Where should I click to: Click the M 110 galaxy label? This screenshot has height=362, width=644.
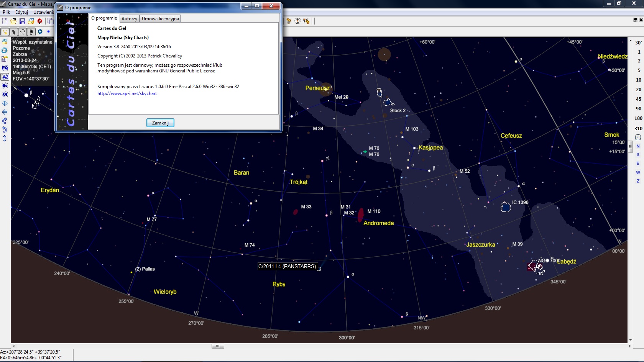[374, 211]
